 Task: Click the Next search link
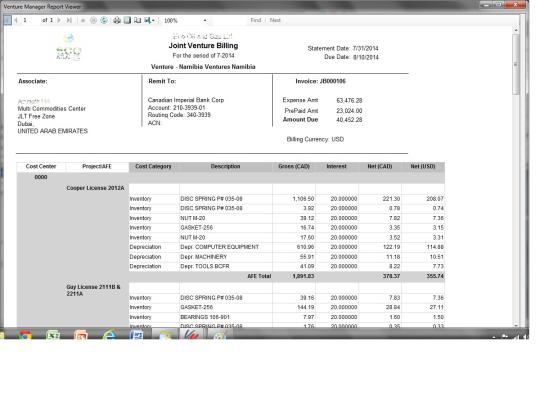[275, 20]
